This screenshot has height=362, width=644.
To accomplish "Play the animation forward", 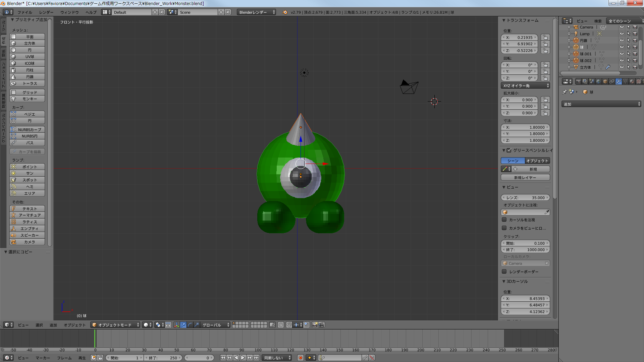I will coord(243,358).
